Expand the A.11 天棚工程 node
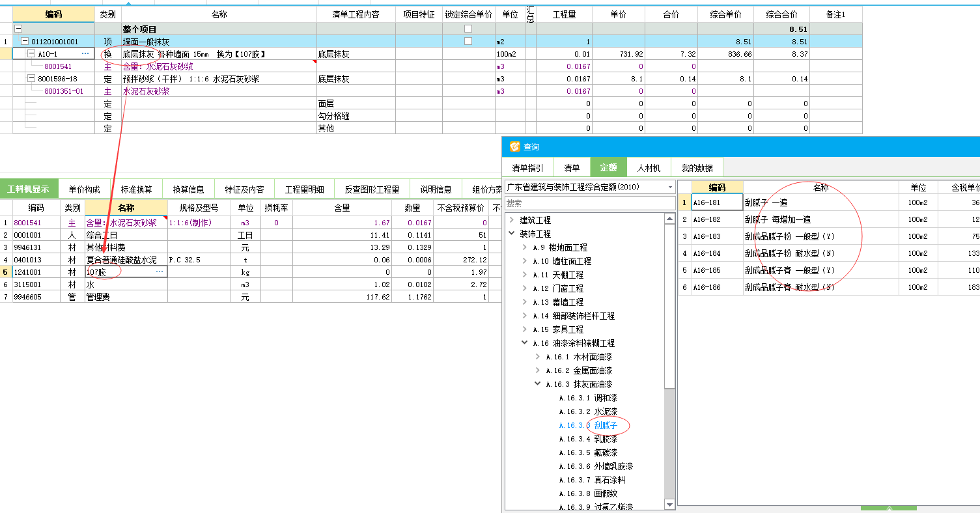 tap(525, 275)
